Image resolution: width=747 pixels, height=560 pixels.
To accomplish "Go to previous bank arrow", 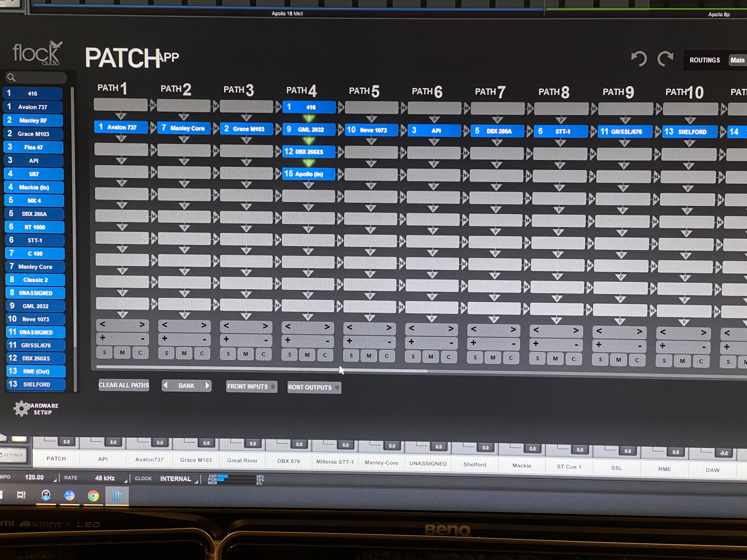I will click(165, 385).
